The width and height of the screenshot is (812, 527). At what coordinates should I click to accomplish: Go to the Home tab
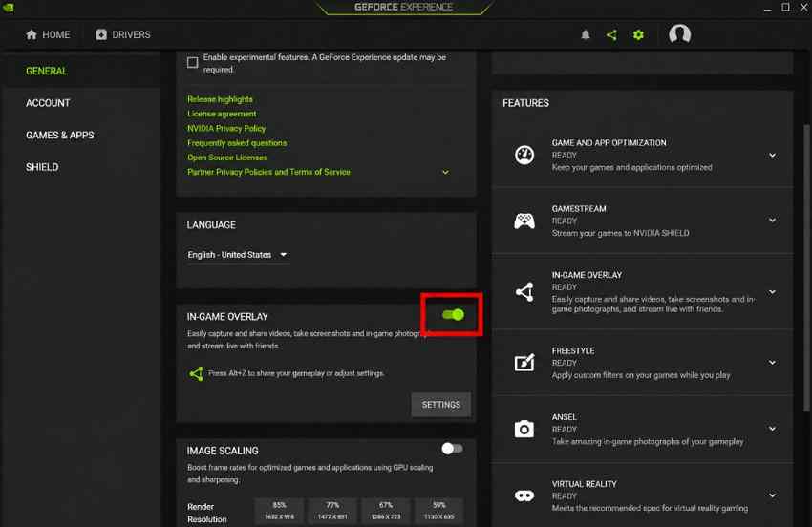tap(48, 34)
